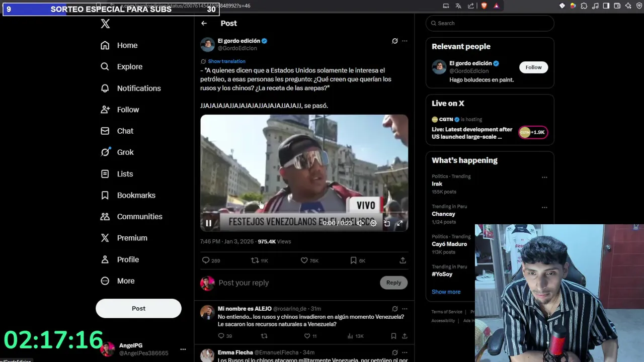View analytics of ALEJO comment (13K)
This screenshot has height=362, width=644.
[356, 336]
